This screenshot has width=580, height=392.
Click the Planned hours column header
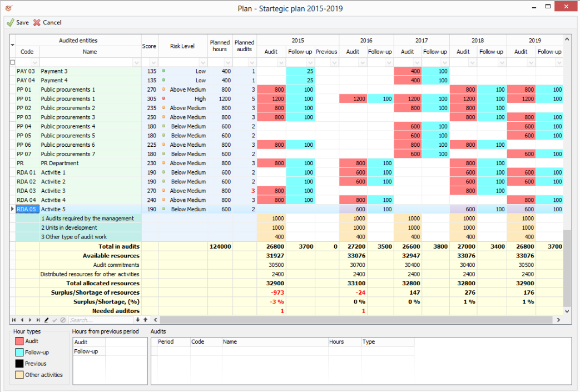(220, 46)
